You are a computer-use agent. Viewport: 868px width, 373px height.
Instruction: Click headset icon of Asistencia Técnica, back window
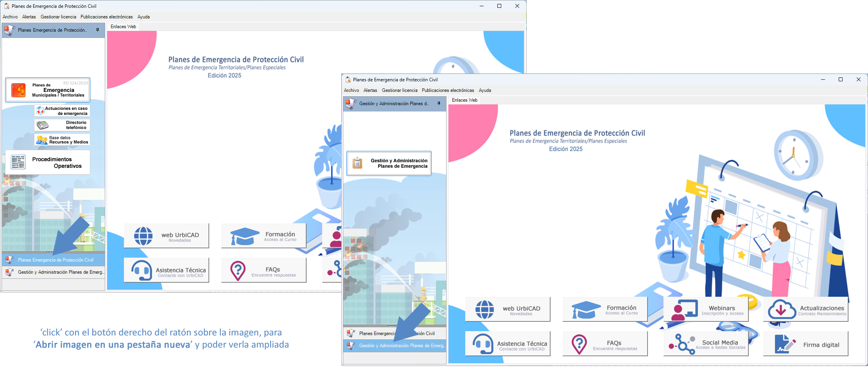(x=142, y=270)
